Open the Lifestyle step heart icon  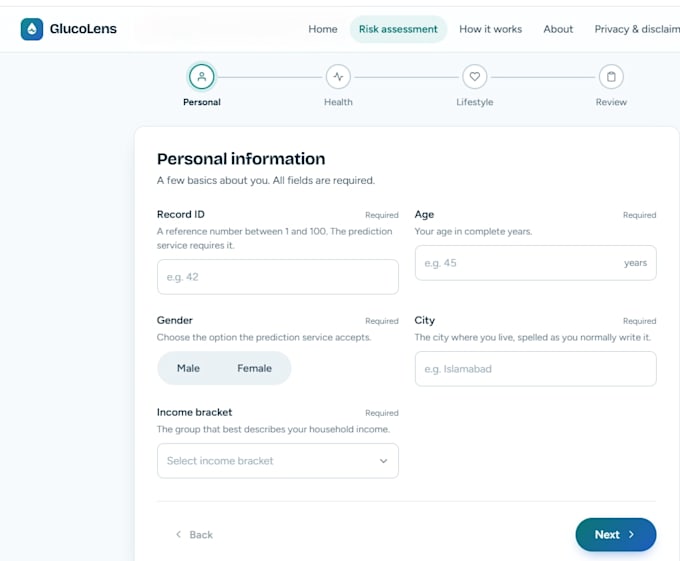(x=475, y=77)
